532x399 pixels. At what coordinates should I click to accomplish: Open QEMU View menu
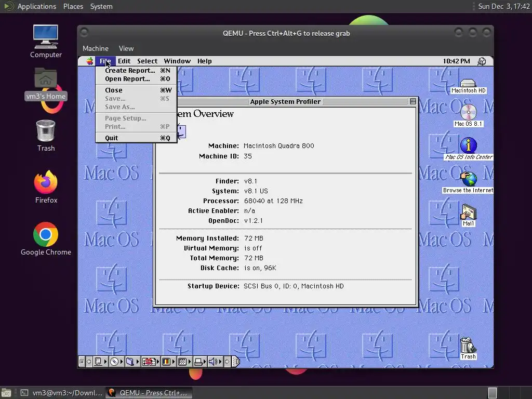pos(126,48)
